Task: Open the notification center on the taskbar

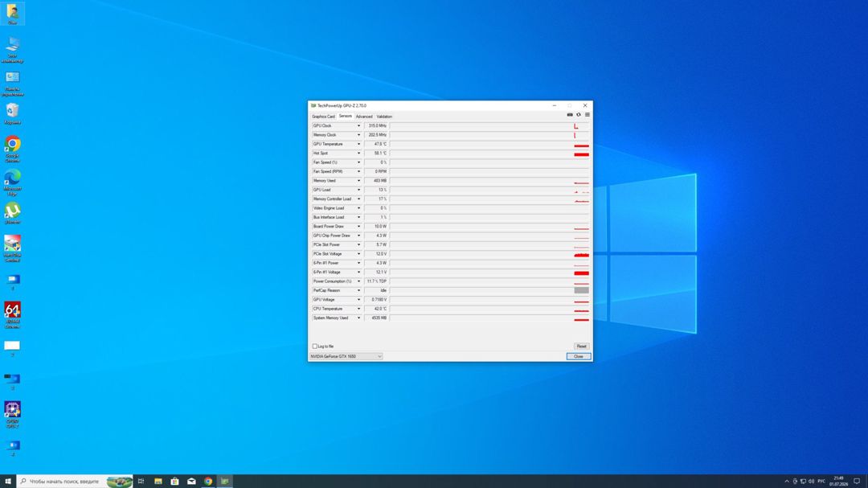Action: coord(857,482)
